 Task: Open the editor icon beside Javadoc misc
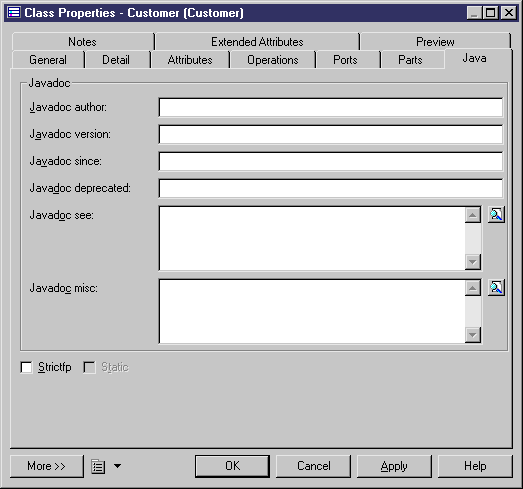(496, 288)
